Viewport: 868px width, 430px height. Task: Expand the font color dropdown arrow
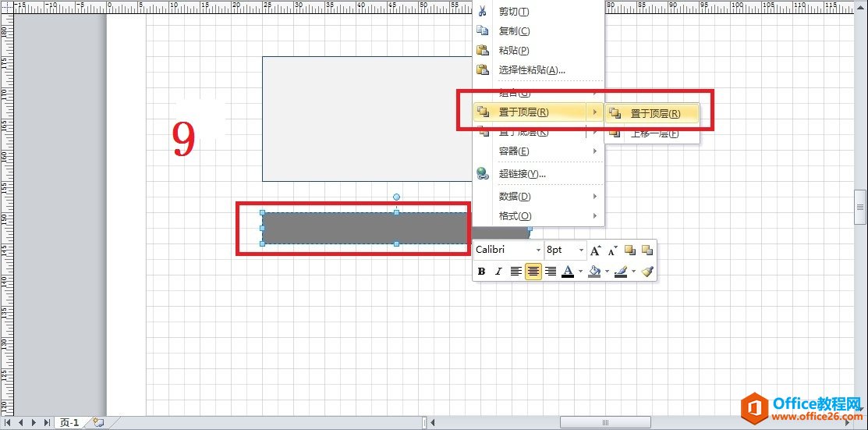(x=580, y=272)
